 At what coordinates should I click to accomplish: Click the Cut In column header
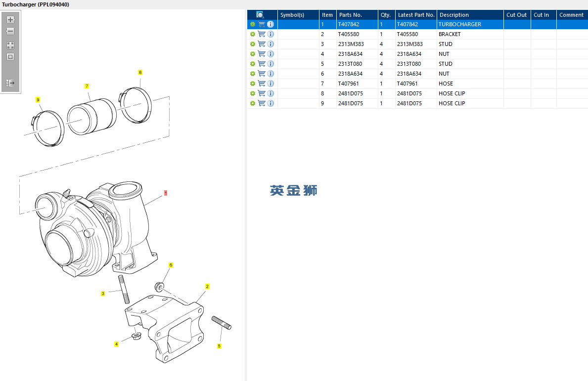(543, 15)
